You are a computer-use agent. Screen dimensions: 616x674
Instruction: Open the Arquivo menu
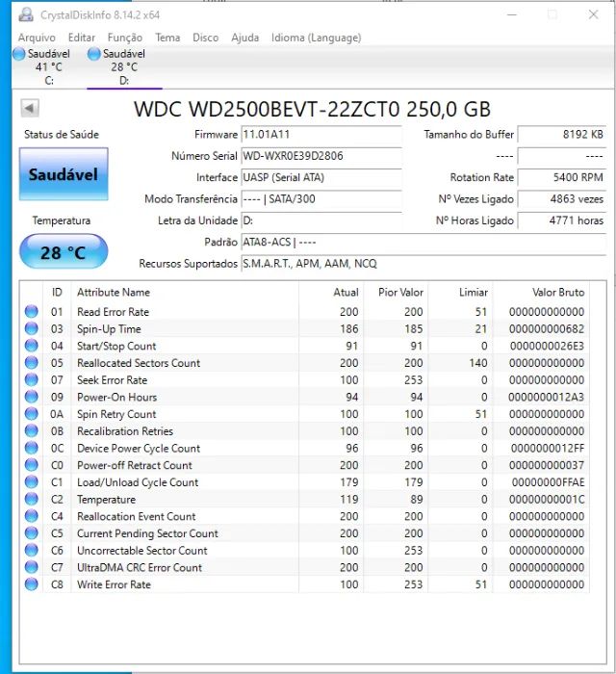point(37,38)
